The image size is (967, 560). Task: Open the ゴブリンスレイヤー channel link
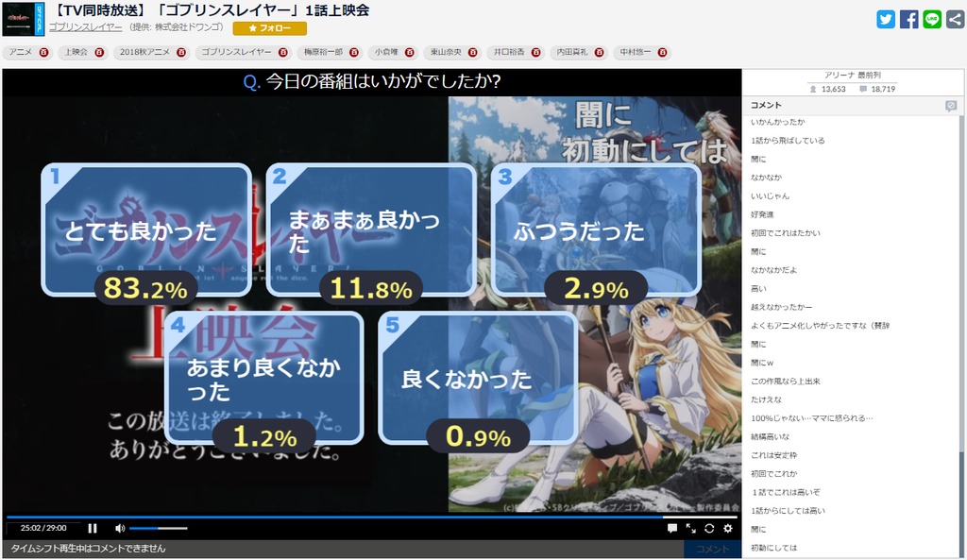(86, 27)
